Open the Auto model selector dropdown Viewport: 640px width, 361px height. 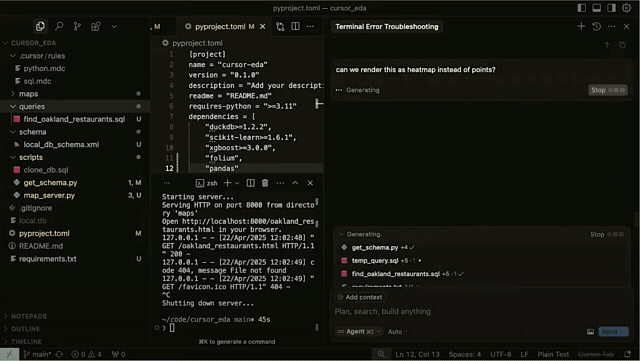(x=397, y=332)
